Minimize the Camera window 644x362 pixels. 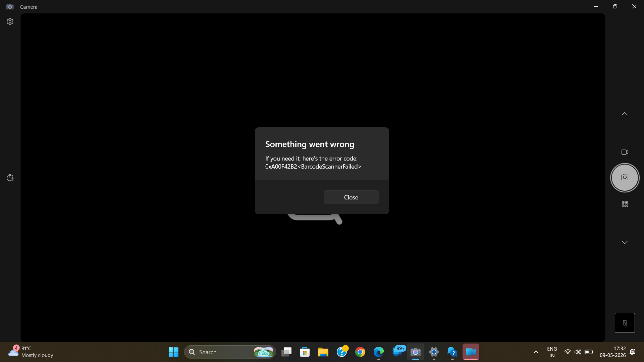pyautogui.click(x=596, y=6)
